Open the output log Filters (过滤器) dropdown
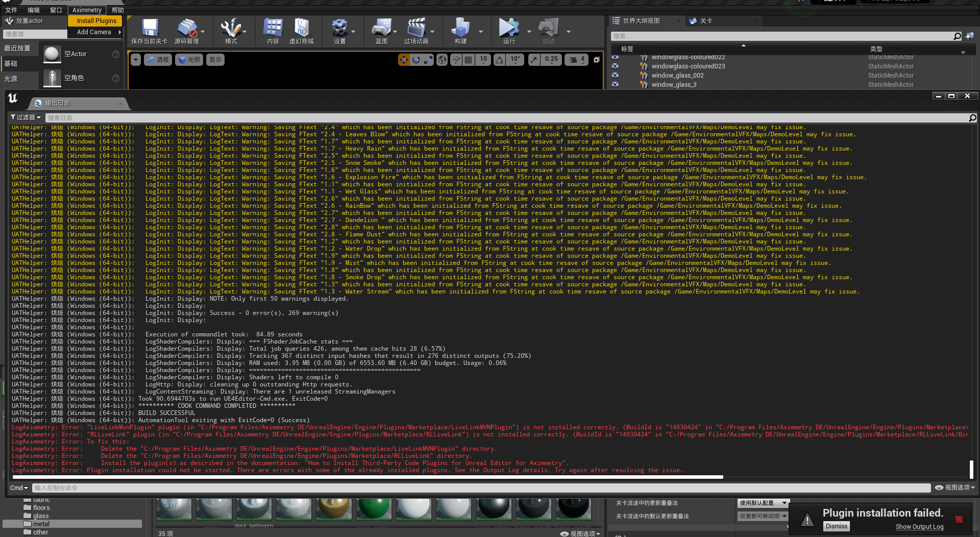The image size is (980, 537). (26, 117)
